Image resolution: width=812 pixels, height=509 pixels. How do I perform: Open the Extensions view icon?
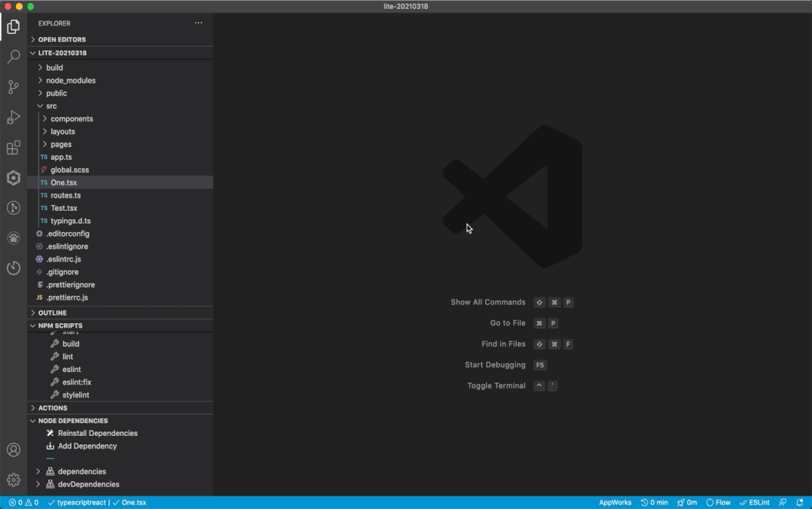(x=14, y=148)
